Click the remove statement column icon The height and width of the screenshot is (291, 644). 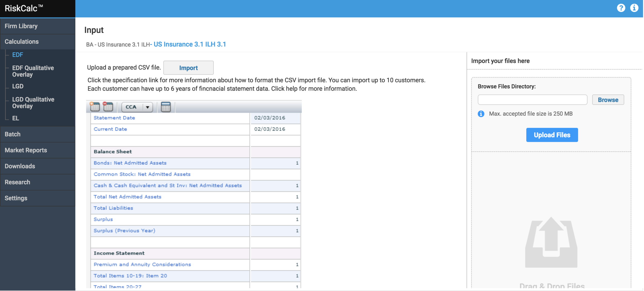(x=108, y=107)
